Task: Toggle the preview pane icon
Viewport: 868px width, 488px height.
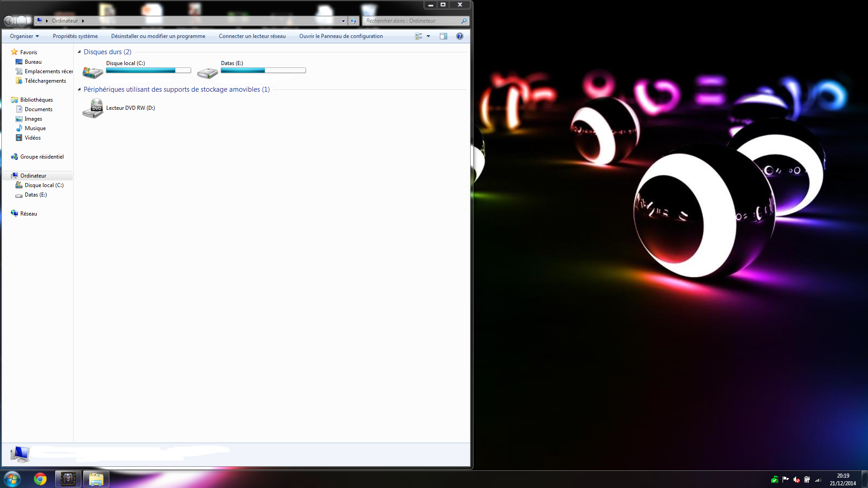Action: [x=443, y=36]
